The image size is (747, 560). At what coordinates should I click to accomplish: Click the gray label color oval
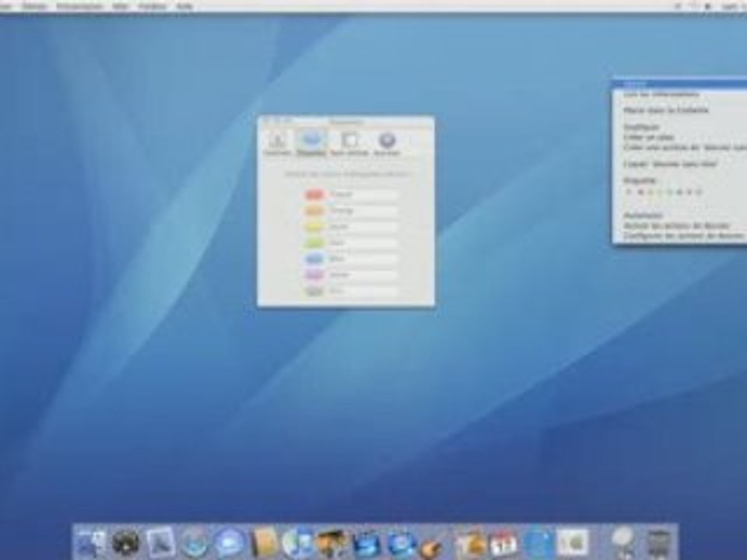(314, 291)
